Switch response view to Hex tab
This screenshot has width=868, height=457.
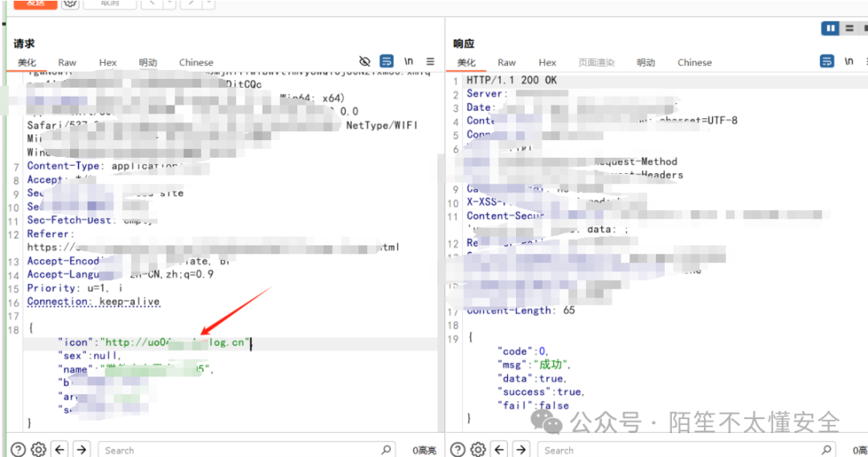[x=547, y=63]
